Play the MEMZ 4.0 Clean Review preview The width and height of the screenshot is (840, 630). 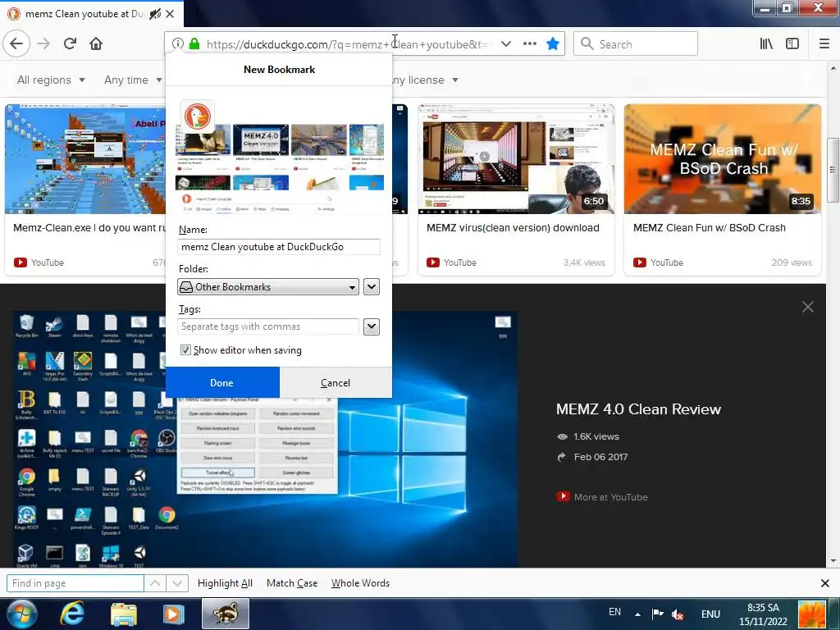pyautogui.click(x=265, y=440)
